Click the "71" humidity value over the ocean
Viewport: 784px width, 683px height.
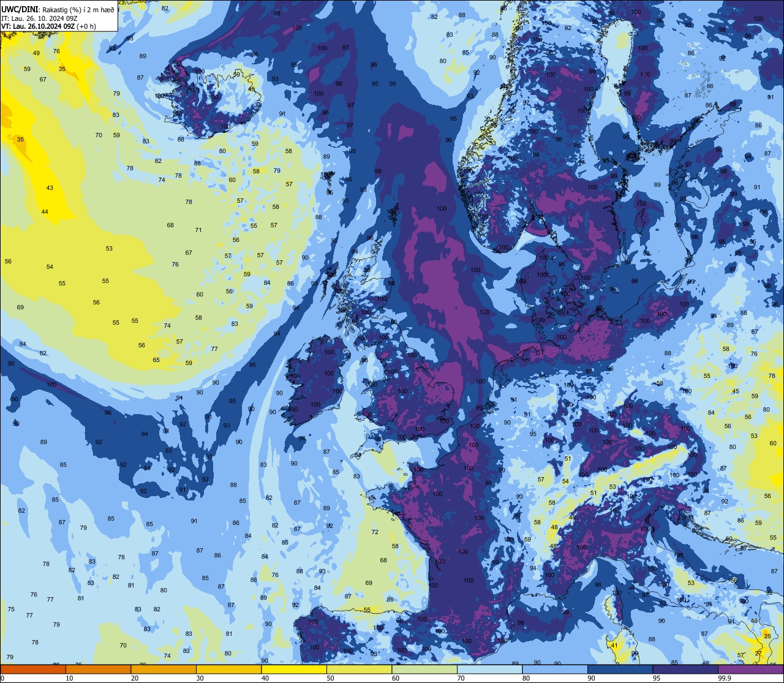tap(198, 230)
